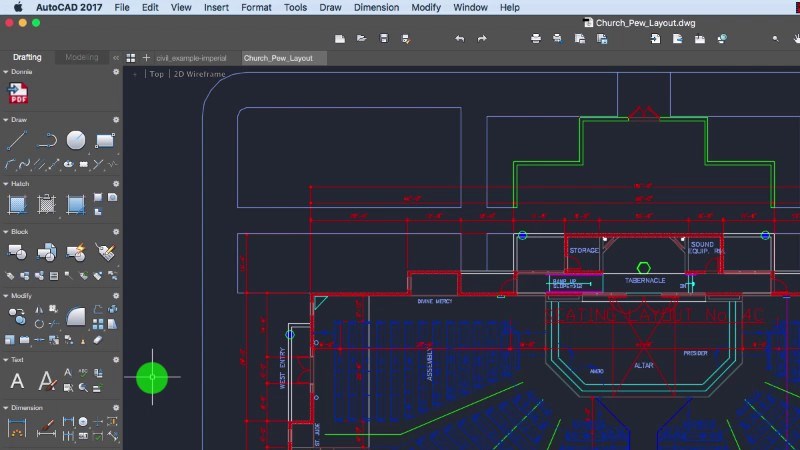Click the Print icon in the toolbar

tap(535, 38)
